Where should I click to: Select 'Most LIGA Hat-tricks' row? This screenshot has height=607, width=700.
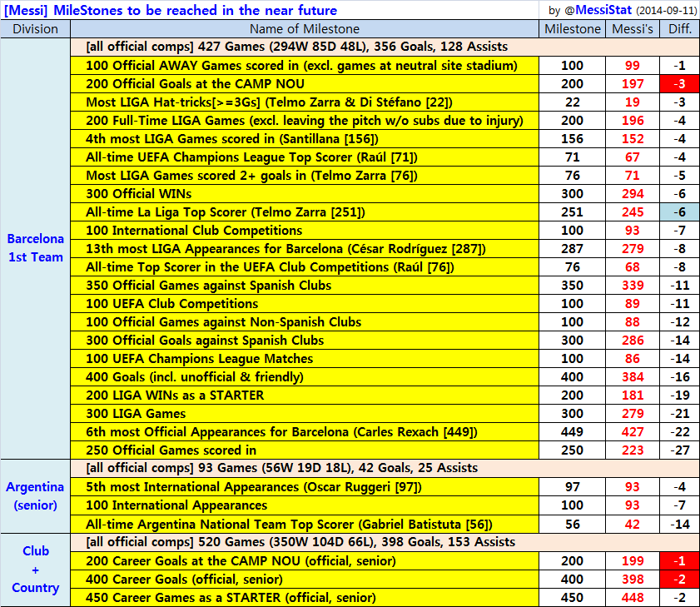click(305, 102)
